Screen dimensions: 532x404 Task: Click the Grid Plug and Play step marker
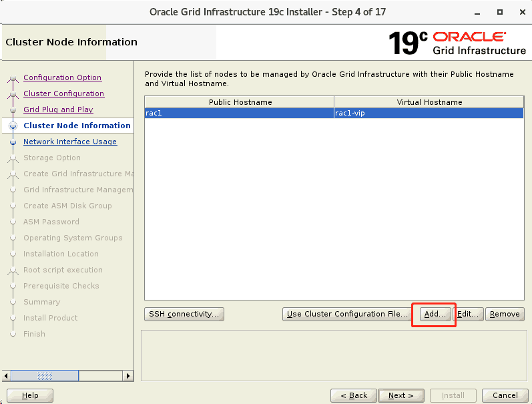point(13,110)
